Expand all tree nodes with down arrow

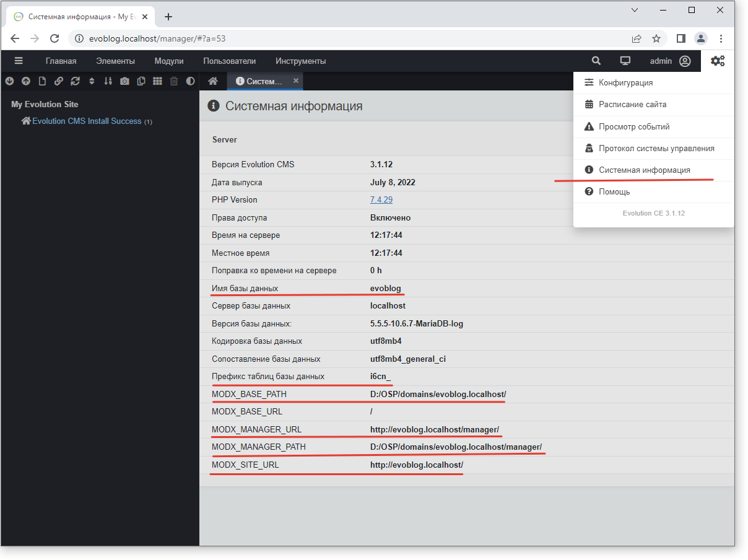click(x=9, y=81)
